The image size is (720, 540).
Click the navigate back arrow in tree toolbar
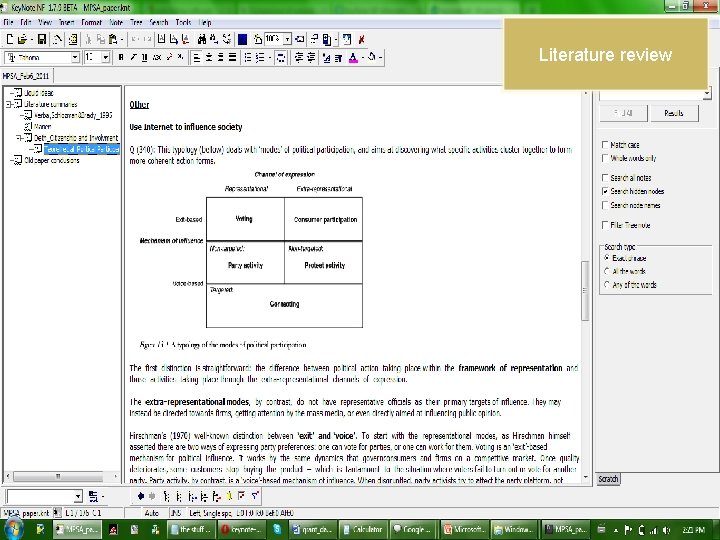141,496
